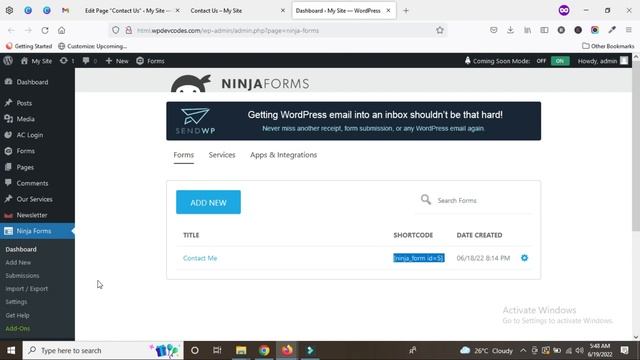Open the downloads panel
This screenshot has height=360, width=640.
click(510, 30)
